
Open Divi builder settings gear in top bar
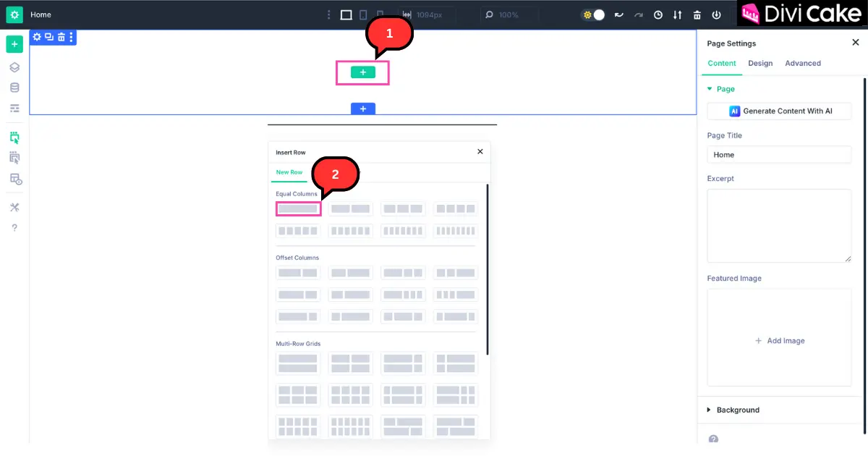point(14,14)
